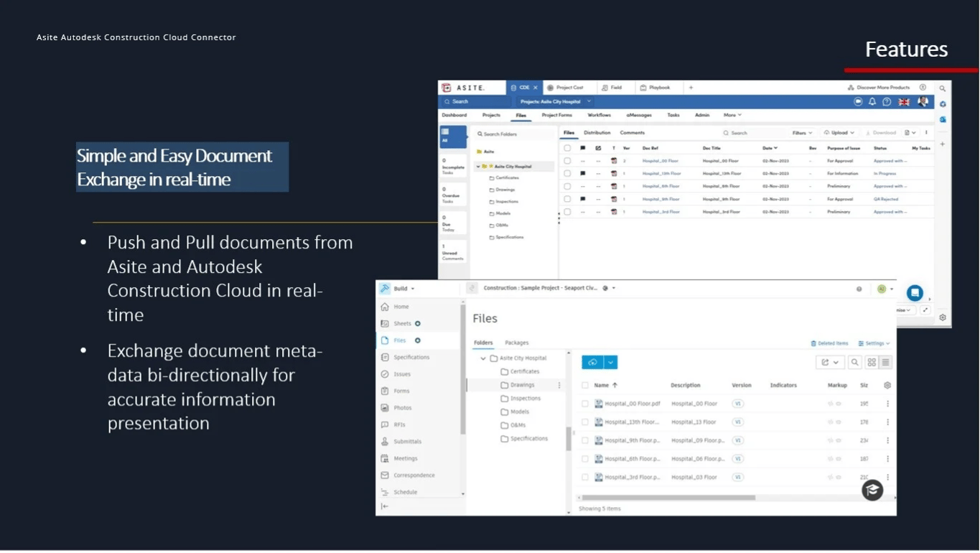980x553 pixels.
Task: Switch to the Packages tab
Action: pos(516,343)
